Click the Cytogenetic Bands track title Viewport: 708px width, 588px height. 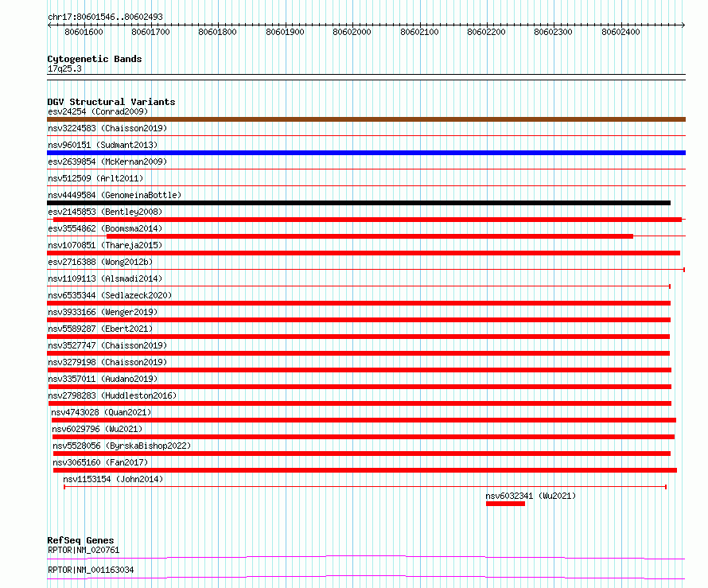tap(95, 59)
